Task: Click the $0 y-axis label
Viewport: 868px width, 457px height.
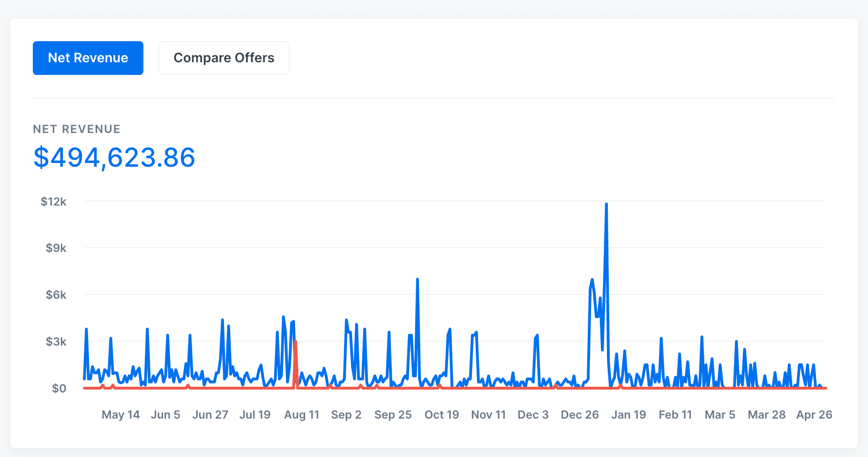Action: [x=59, y=389]
